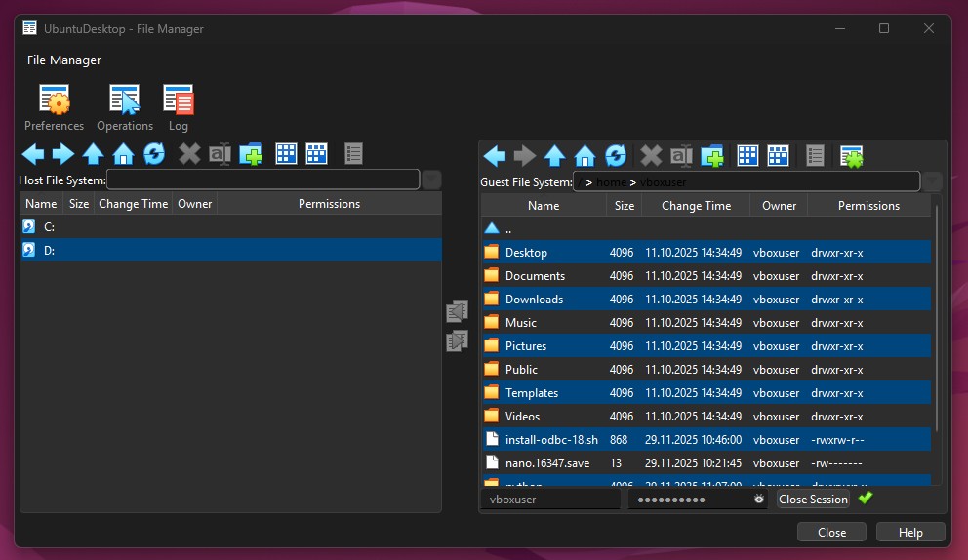
Task: Click the Guest delete (X) icon
Action: pyautogui.click(x=651, y=156)
